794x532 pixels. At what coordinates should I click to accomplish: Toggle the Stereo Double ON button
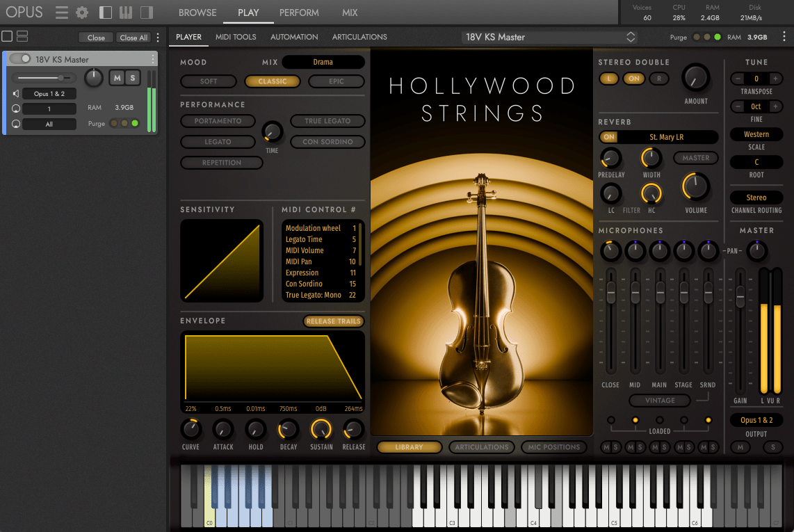coord(633,79)
